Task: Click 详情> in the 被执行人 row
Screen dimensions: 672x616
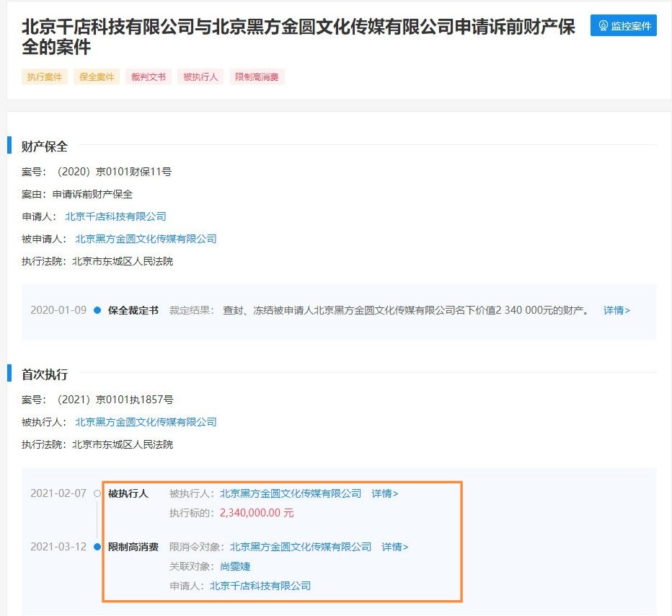Action: [386, 493]
